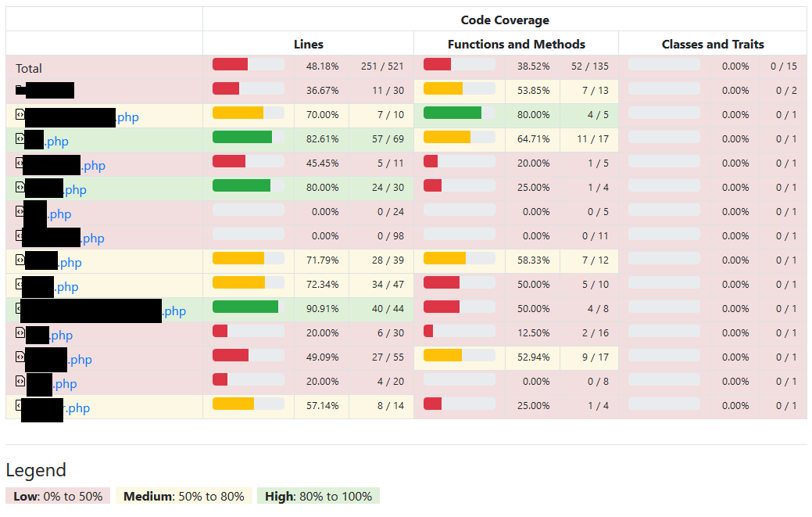812x517 pixels.
Task: Click the High 80% to 100% legend swatch
Action: [x=319, y=496]
